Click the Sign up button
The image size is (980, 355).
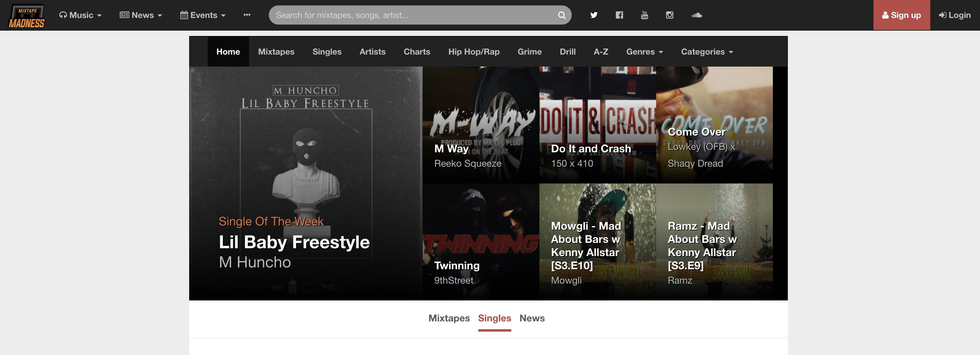(x=902, y=15)
